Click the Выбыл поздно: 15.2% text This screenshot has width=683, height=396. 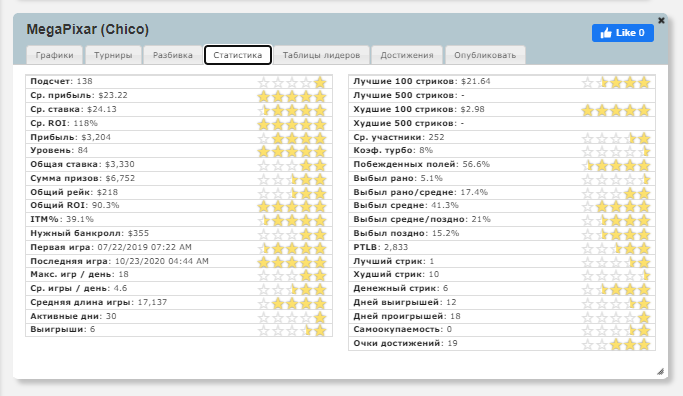(406, 233)
